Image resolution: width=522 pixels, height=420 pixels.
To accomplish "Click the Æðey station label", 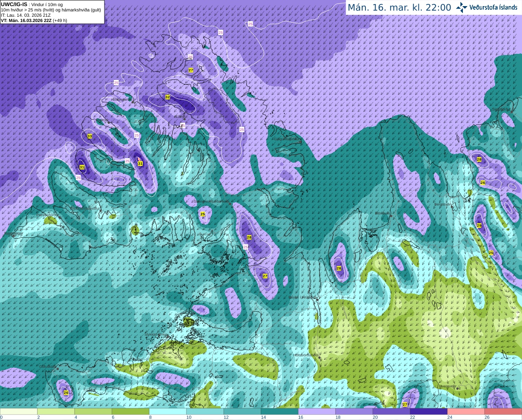I will coord(179,116).
